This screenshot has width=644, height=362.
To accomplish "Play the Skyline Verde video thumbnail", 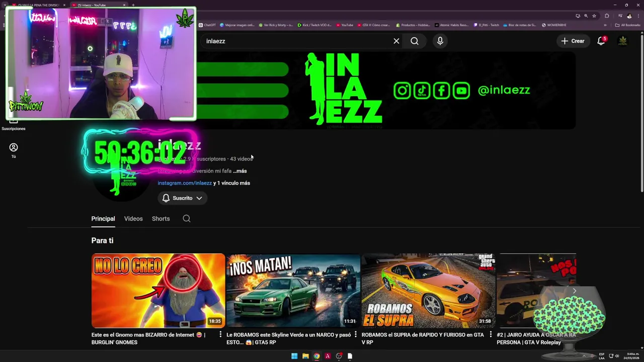I will (x=293, y=291).
